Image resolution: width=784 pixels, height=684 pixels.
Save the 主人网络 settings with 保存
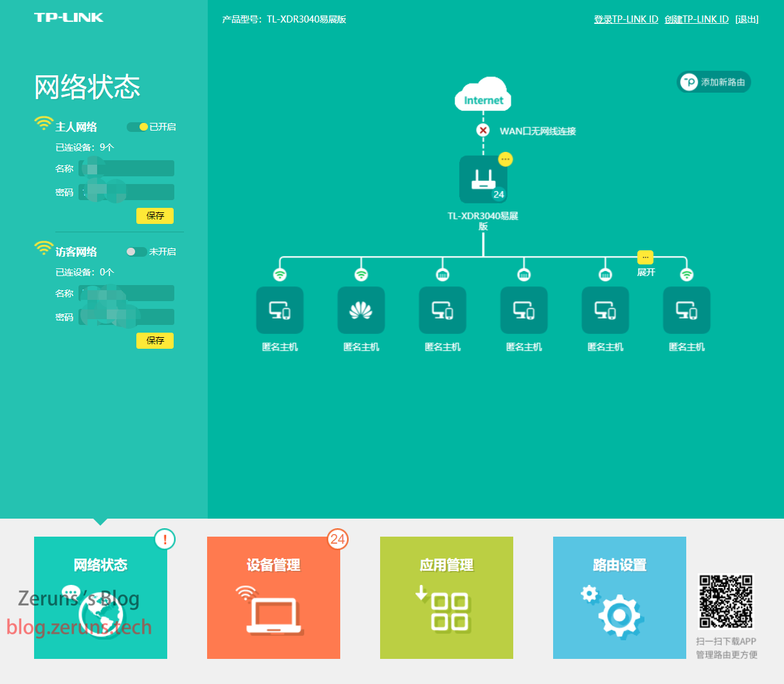pos(155,216)
